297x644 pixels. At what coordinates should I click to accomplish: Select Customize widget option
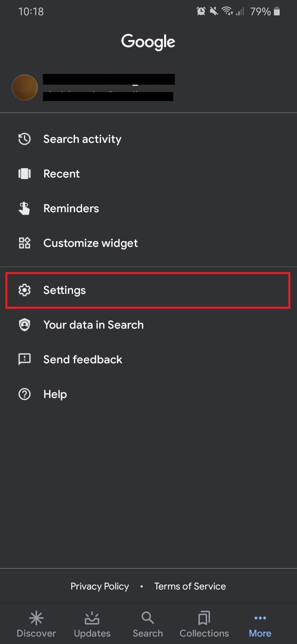tap(90, 243)
